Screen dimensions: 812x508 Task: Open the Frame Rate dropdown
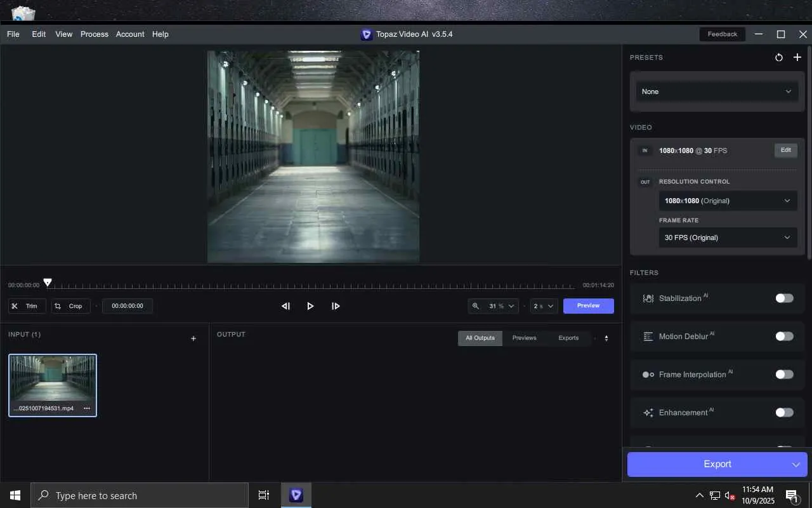click(x=728, y=237)
